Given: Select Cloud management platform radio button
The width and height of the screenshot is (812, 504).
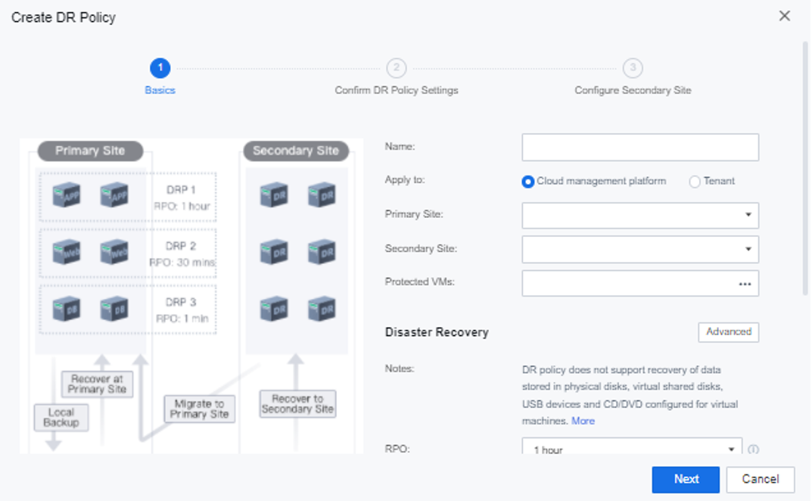Looking at the screenshot, I should (527, 182).
